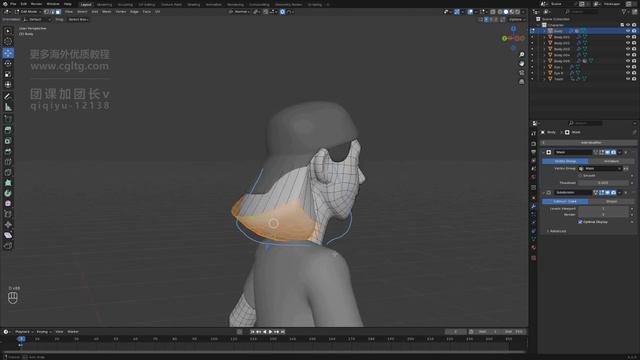
Task: Collapse the Subdivision modifier panel
Action: 543,193
